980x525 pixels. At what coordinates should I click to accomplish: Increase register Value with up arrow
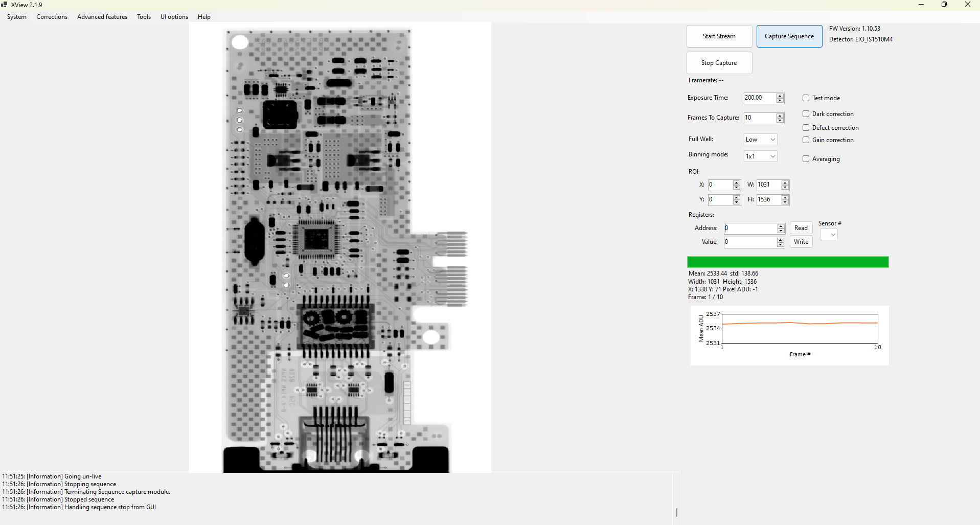(781, 240)
